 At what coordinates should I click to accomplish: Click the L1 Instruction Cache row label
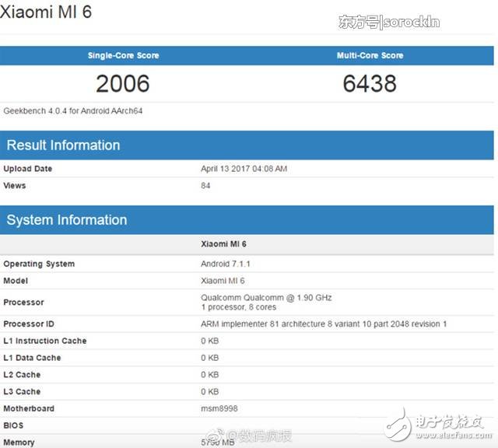(x=44, y=341)
